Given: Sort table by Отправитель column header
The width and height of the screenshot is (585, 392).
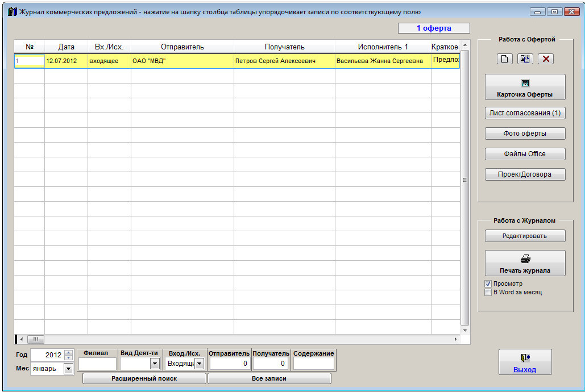Looking at the screenshot, I should coord(182,47).
